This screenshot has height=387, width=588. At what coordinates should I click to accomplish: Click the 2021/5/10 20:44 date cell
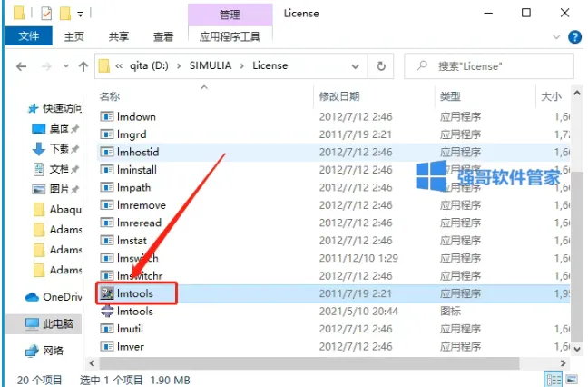click(358, 312)
